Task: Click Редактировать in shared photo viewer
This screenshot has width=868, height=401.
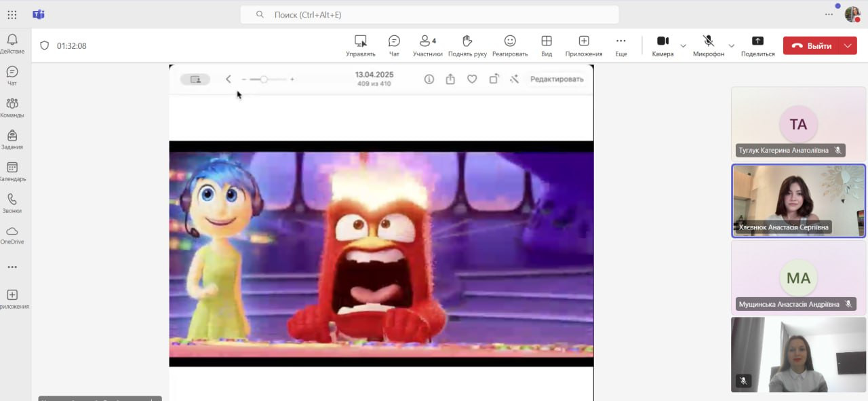Action: click(x=557, y=79)
